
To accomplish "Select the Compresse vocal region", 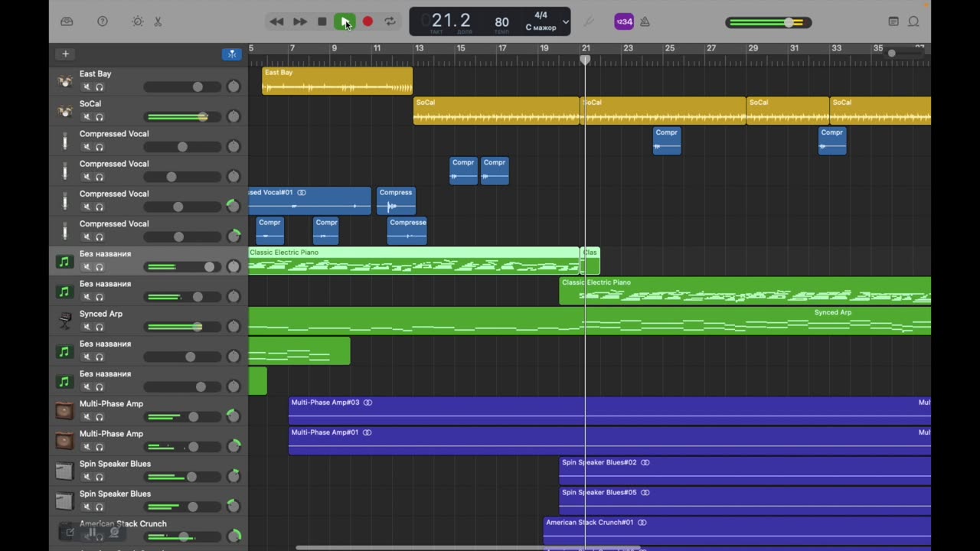I will click(x=407, y=230).
